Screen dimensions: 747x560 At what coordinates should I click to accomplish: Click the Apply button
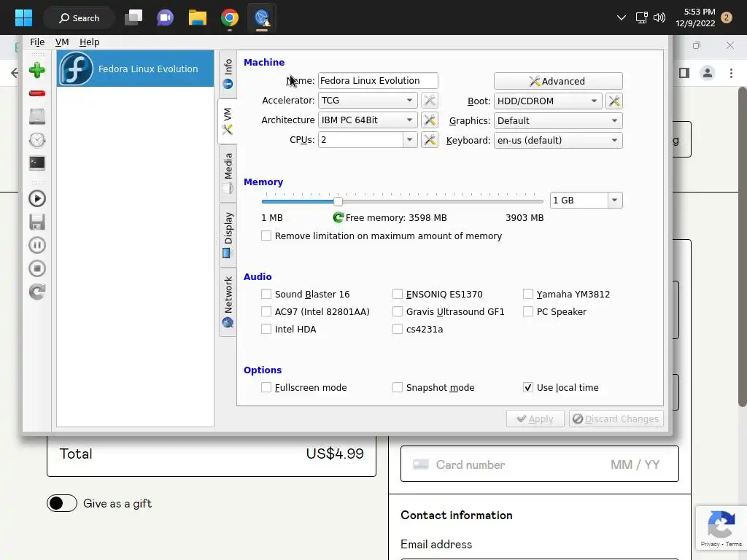[535, 419]
